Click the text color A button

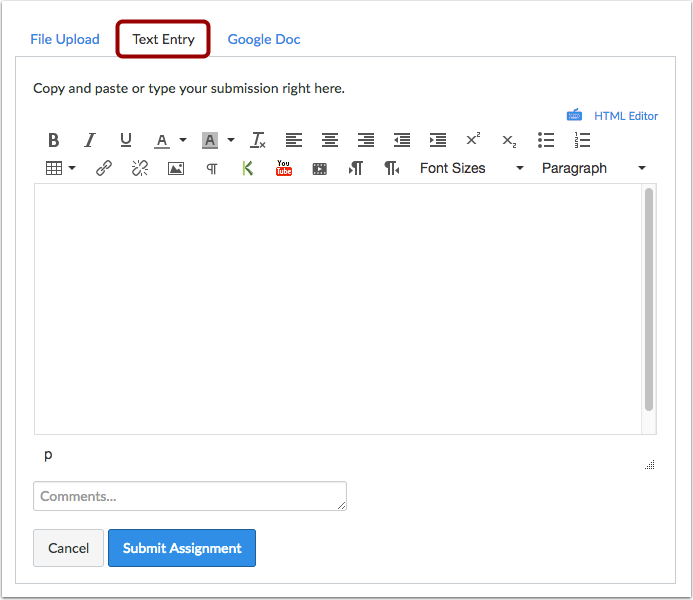162,141
